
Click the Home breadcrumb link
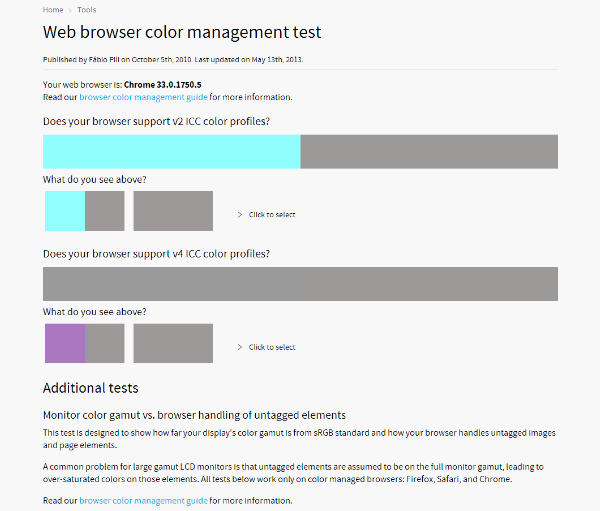52,9
